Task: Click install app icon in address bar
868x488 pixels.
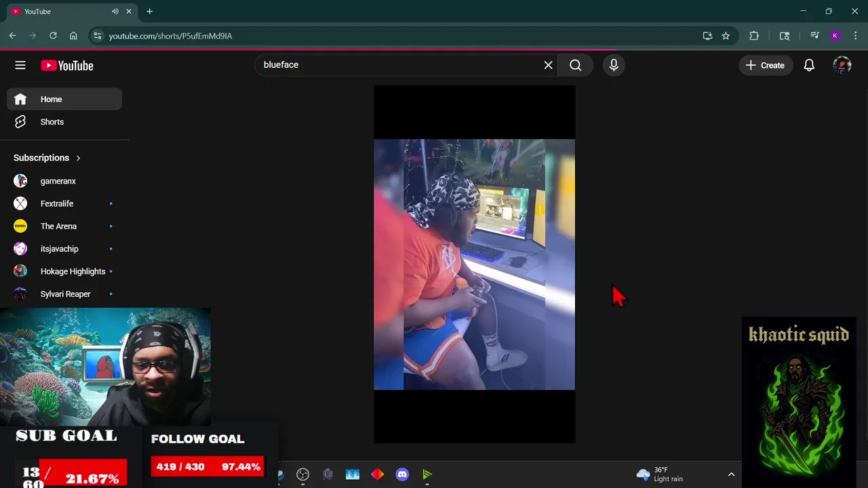Action: tap(707, 36)
